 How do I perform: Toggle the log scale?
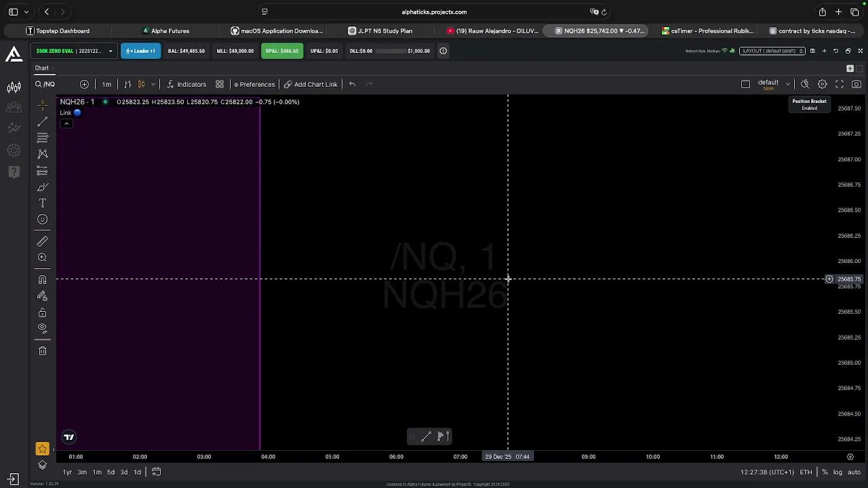[x=837, y=472]
